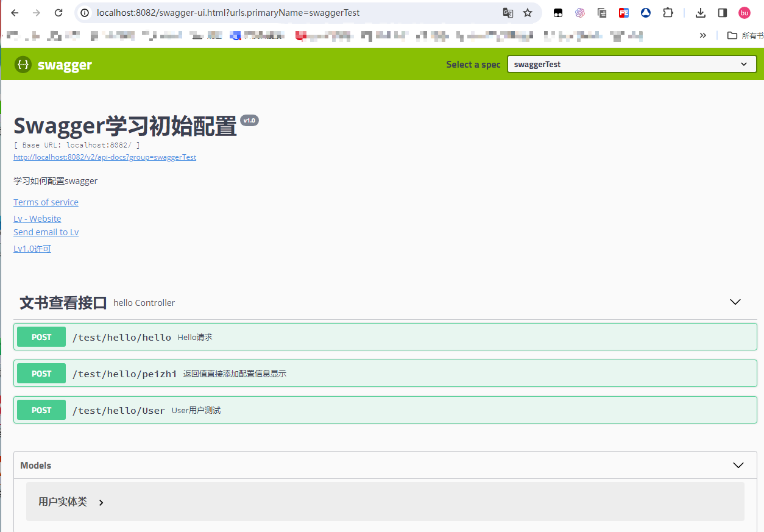Open the api-docs group swaggerTest link
This screenshot has height=532, width=764.
pos(105,157)
